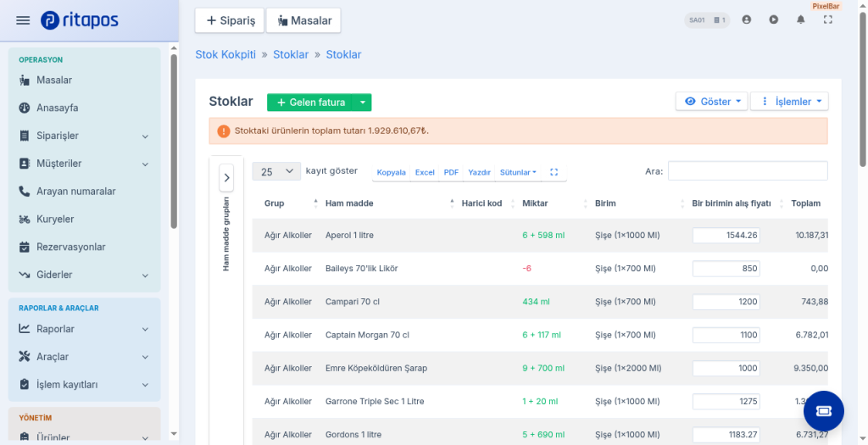Edit Aperol 1 litre purchase price field
Image resolution: width=868 pixels, height=445 pixels.
tap(726, 236)
